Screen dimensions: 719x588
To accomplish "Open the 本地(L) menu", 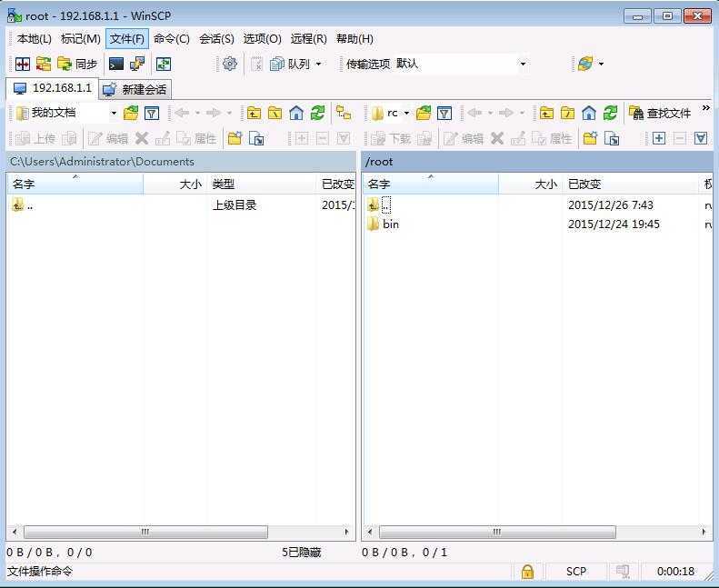I will coord(34,38).
